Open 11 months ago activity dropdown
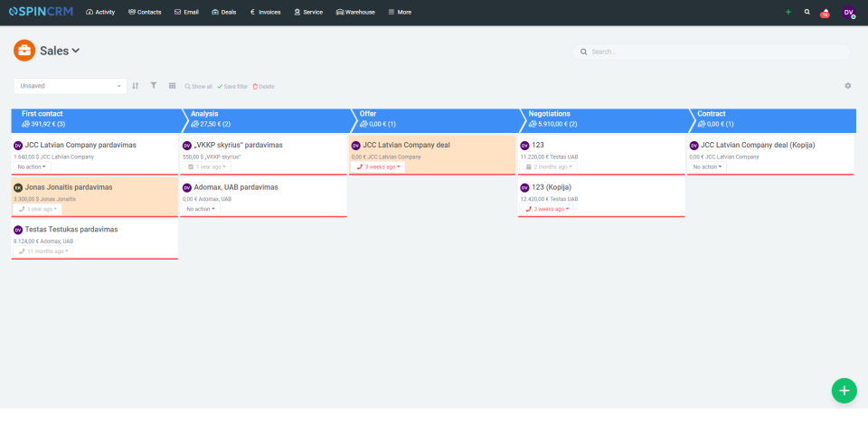 (43, 251)
